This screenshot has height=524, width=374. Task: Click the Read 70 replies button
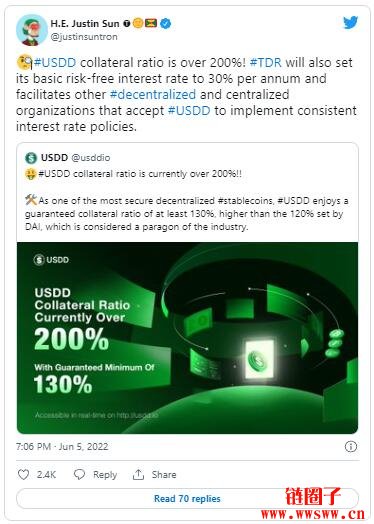(187, 499)
